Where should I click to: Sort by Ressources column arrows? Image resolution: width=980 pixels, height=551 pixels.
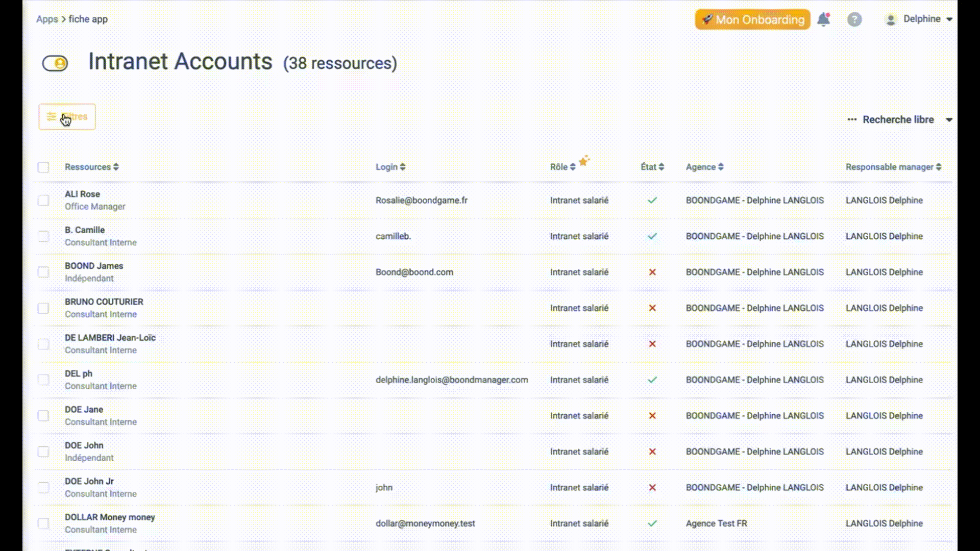[116, 167]
